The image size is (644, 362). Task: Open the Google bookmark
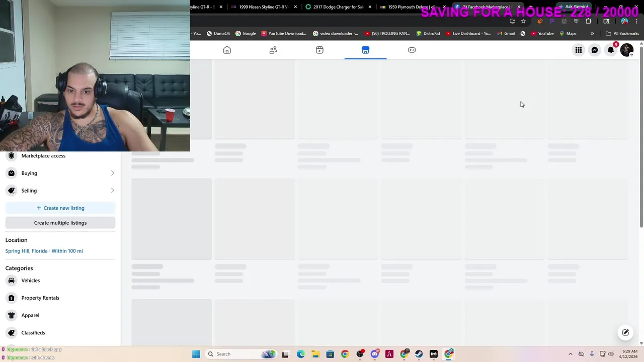[246, 34]
